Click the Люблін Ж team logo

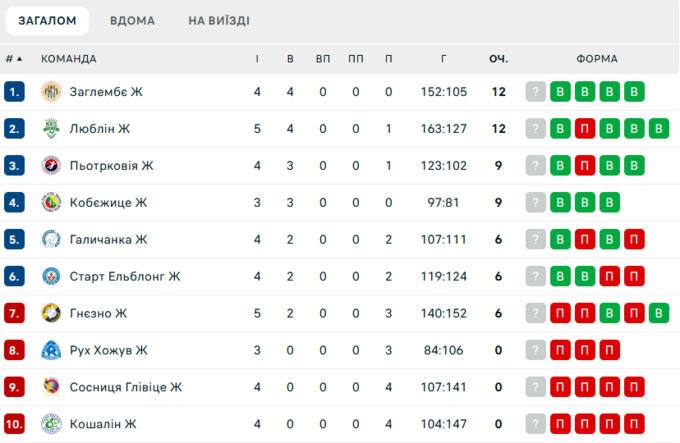click(x=51, y=129)
